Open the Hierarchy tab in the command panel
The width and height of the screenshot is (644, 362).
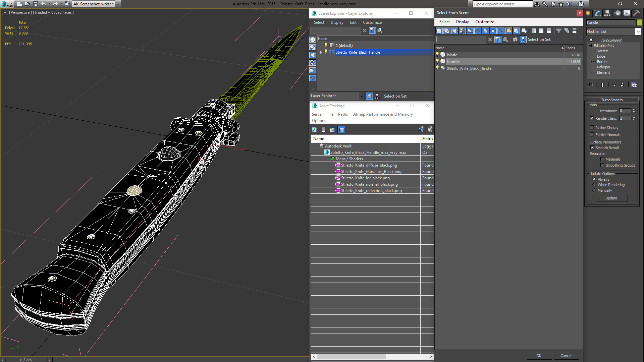point(607,13)
